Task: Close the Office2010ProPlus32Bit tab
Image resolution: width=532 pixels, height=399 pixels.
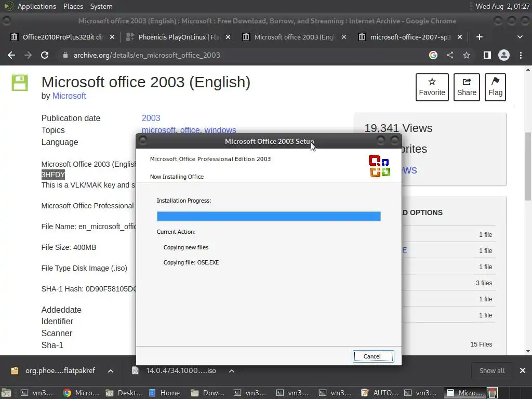Action: click(112, 37)
